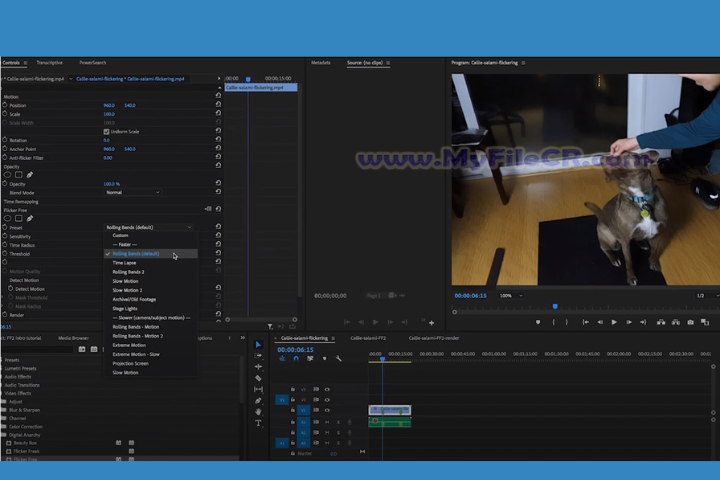Open Program monitor zoom level dropdown

point(511,296)
